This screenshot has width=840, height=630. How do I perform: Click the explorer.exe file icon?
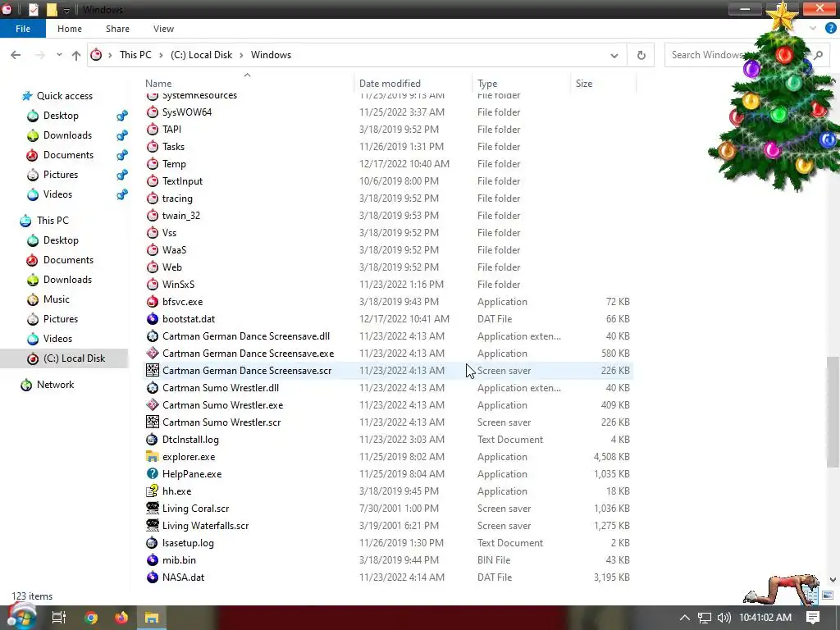pos(153,456)
